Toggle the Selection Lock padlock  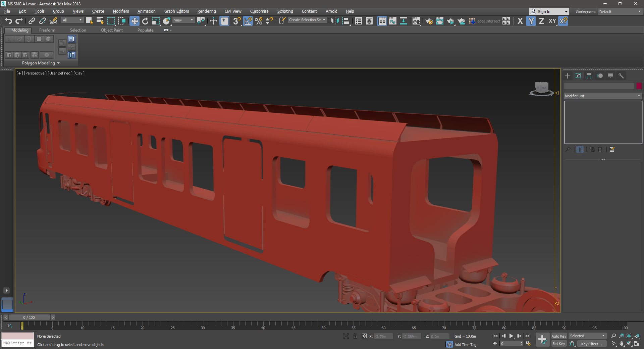tap(355, 336)
